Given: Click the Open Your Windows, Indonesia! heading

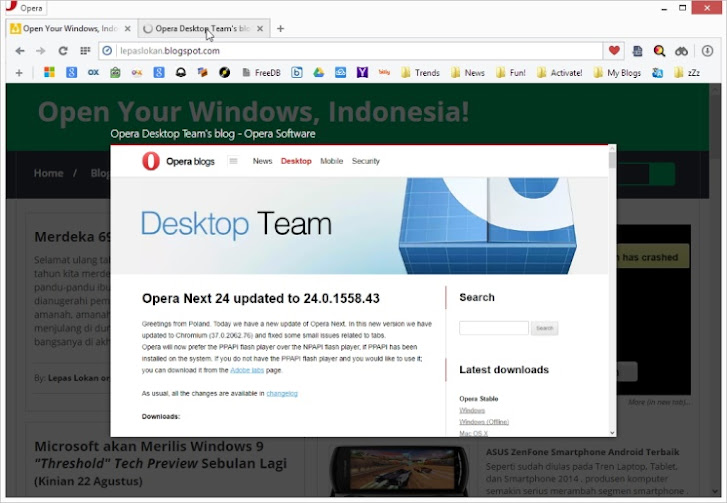Looking at the screenshot, I should pos(253,112).
